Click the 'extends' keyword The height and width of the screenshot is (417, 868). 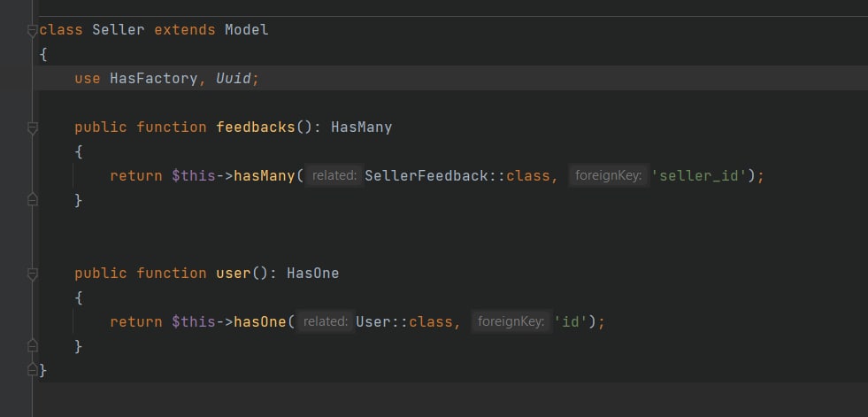184,29
